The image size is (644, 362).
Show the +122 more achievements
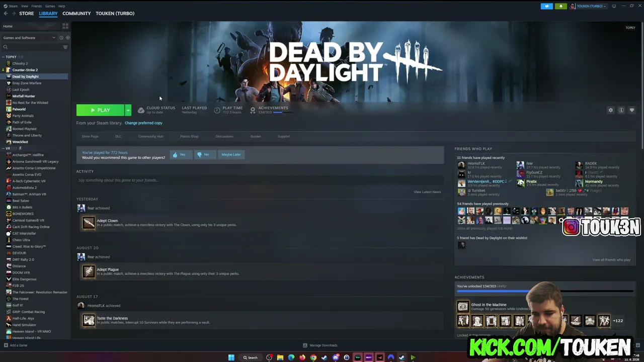[618, 320]
